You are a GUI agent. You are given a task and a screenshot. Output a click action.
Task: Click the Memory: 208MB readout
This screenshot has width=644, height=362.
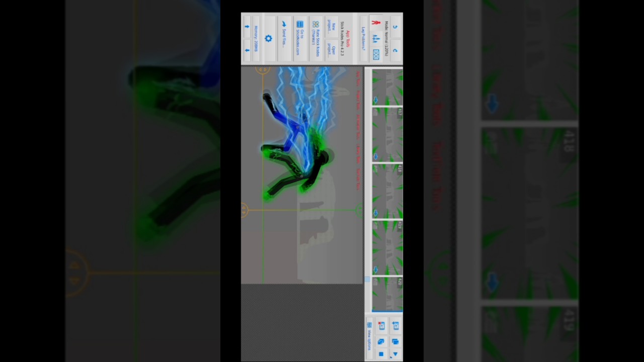point(256,38)
